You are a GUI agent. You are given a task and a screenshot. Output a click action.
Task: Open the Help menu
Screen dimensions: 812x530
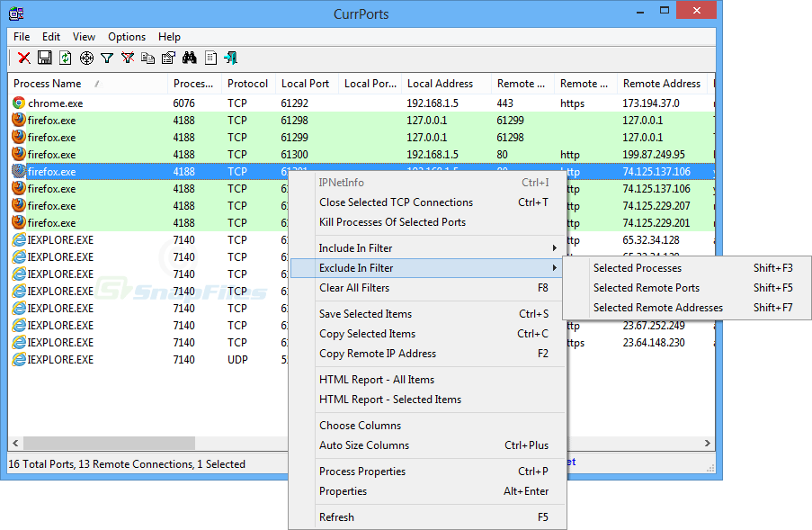click(x=169, y=37)
